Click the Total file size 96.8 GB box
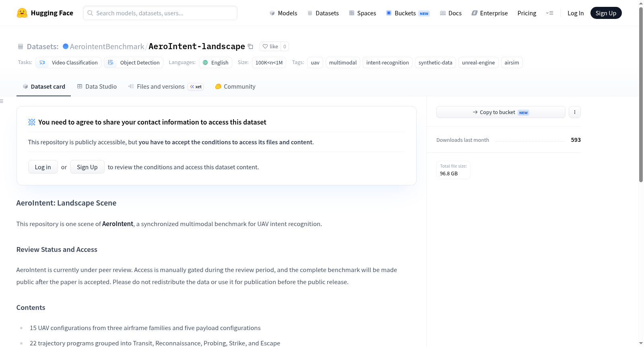The width and height of the screenshot is (644, 347). tap(453, 170)
